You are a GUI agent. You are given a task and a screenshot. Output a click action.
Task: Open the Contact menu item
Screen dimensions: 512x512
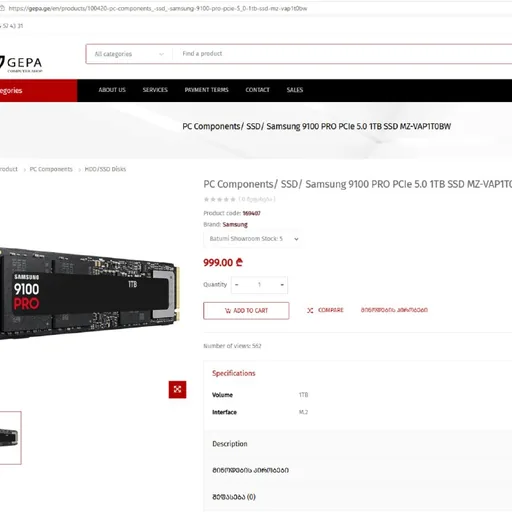(257, 90)
